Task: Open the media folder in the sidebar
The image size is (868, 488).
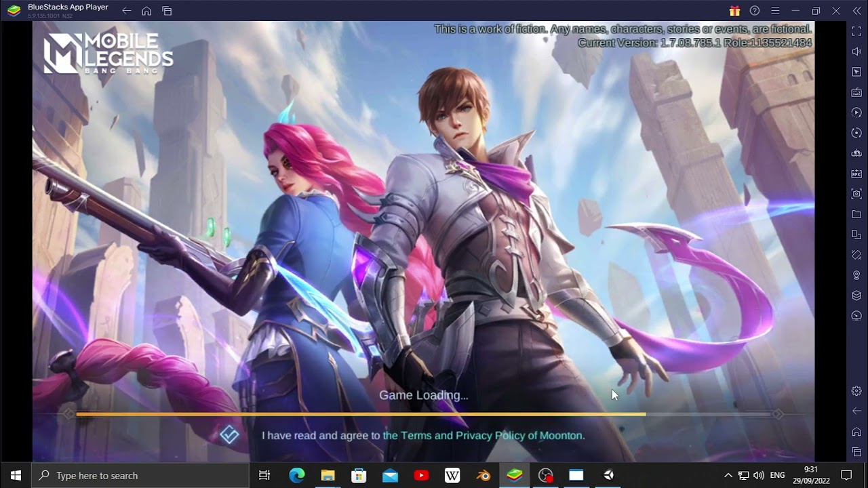Action: click(856, 214)
